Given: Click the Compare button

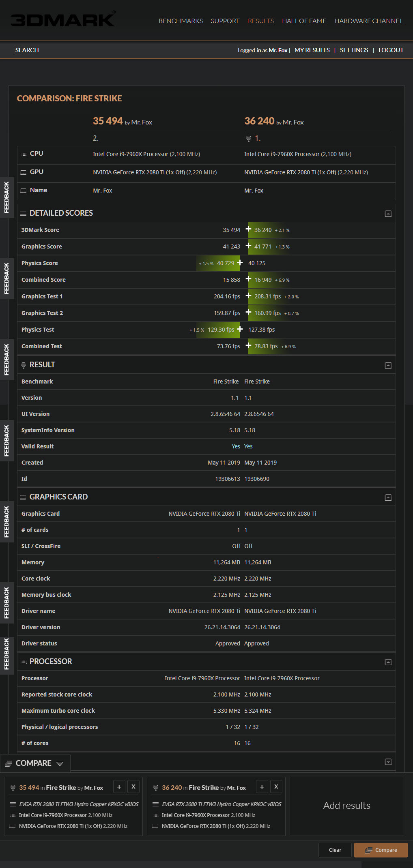Looking at the screenshot, I should (381, 850).
